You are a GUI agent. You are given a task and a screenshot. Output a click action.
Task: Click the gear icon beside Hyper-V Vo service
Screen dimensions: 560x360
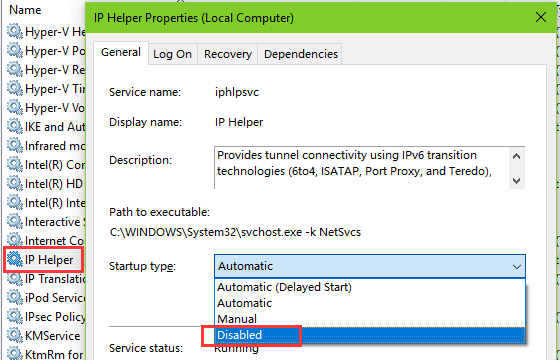(x=15, y=107)
